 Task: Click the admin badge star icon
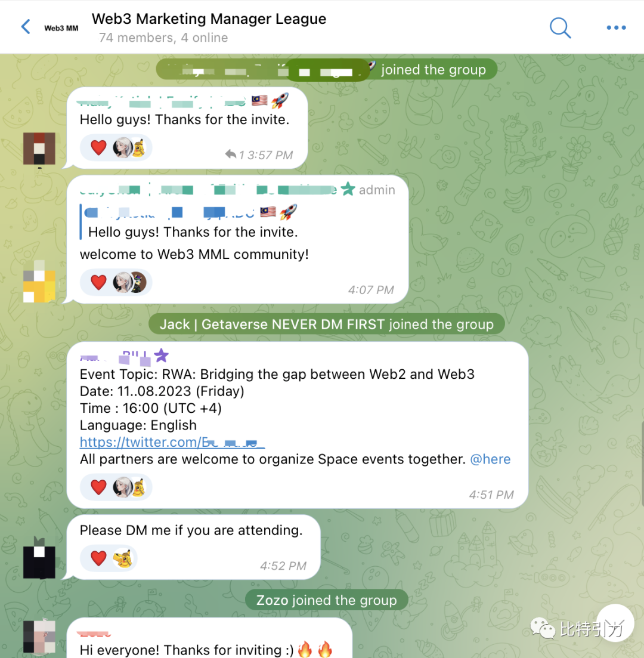(348, 189)
